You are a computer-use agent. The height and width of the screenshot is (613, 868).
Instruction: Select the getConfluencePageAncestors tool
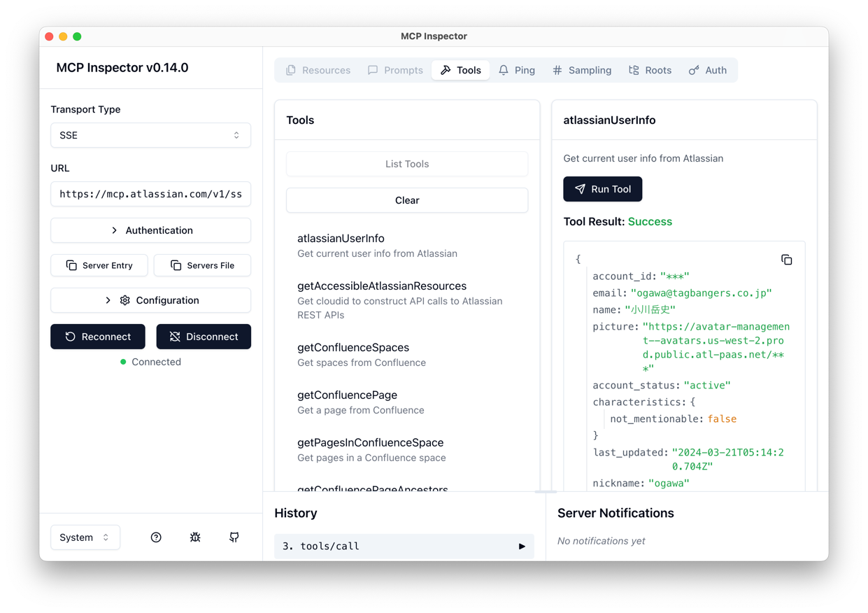(x=373, y=488)
